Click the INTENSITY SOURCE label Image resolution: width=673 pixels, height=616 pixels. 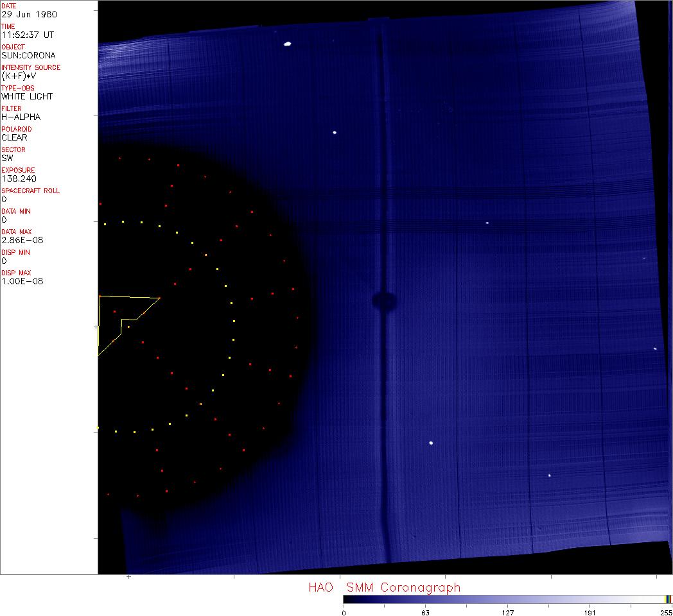31,67
